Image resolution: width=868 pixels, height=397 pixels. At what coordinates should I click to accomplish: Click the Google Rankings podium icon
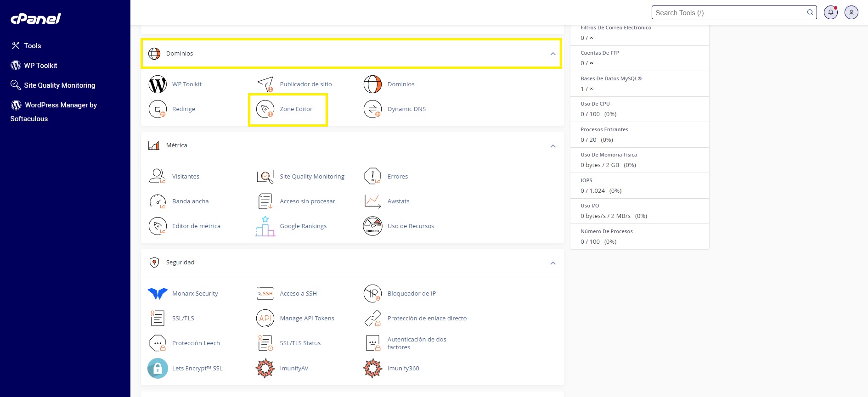pyautogui.click(x=265, y=226)
